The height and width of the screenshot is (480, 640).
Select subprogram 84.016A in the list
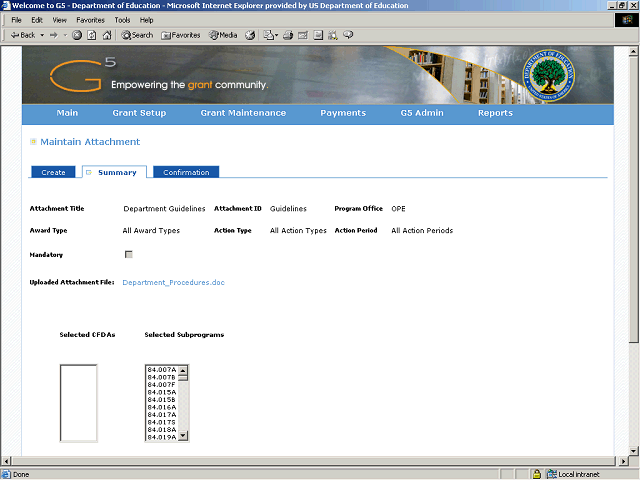pos(162,407)
